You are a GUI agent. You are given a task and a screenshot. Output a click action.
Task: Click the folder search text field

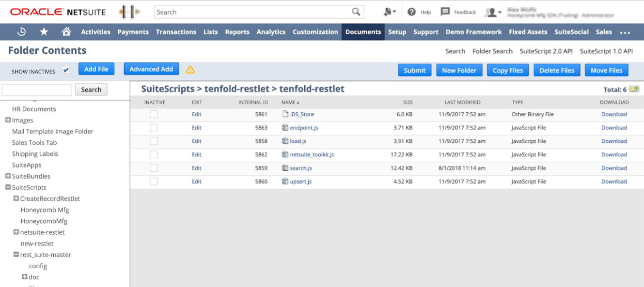(37, 90)
